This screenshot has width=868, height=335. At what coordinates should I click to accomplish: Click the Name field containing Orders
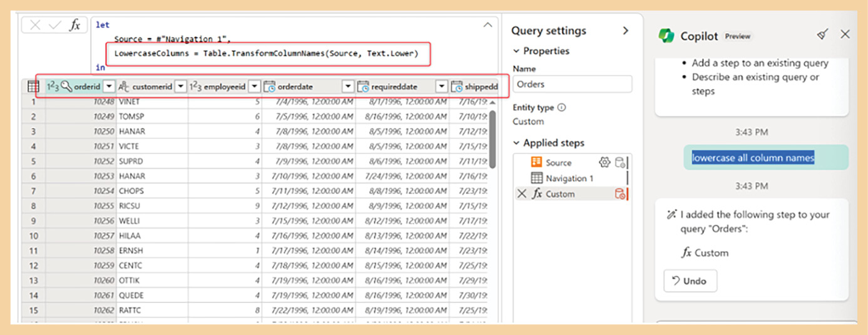coord(572,84)
